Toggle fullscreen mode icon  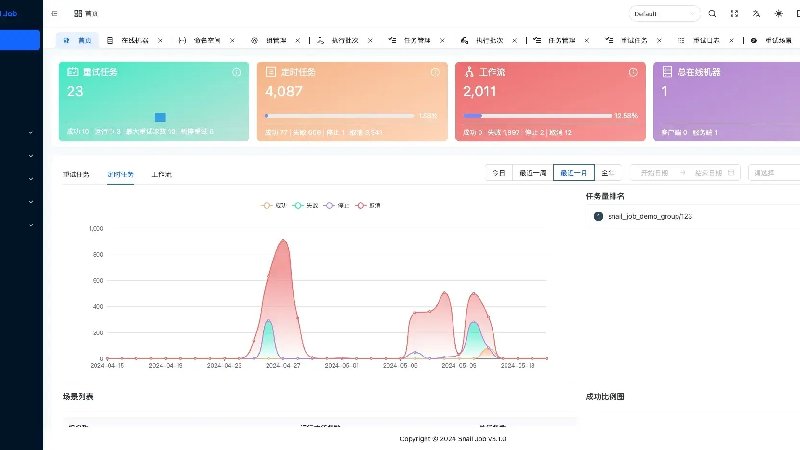coord(734,14)
